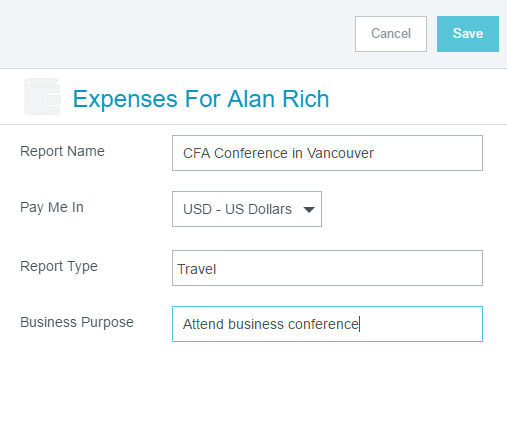Open the Pay Me In currency dropdown
This screenshot has height=447, width=507.
(x=247, y=209)
